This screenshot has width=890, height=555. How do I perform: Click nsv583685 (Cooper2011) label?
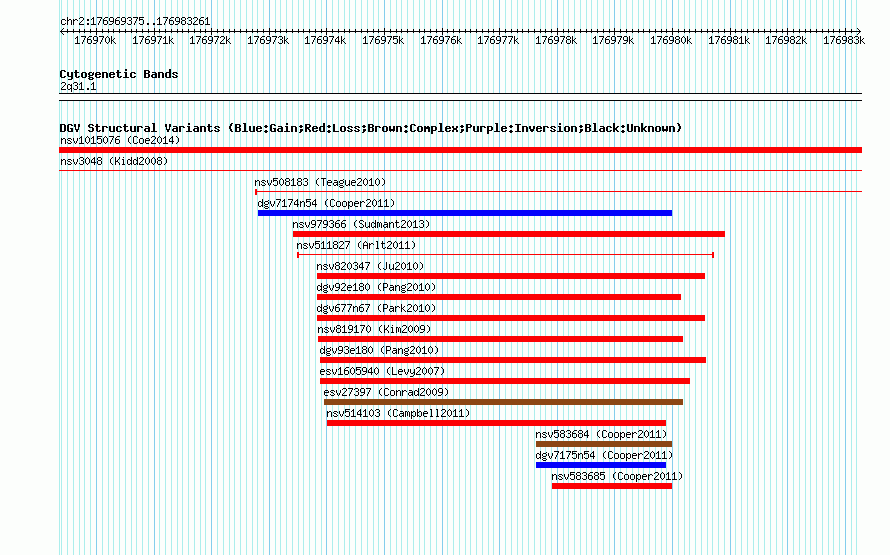tap(617, 476)
